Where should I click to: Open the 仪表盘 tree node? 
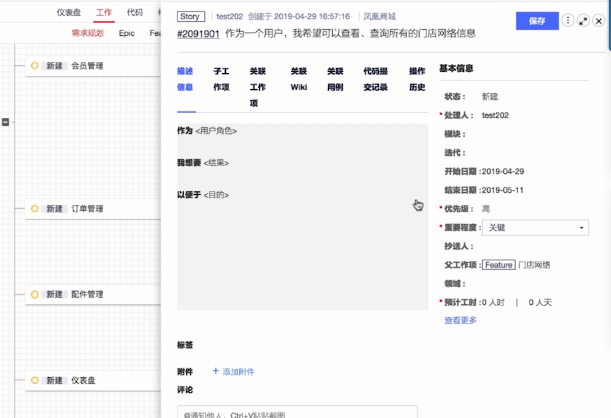[83, 380]
